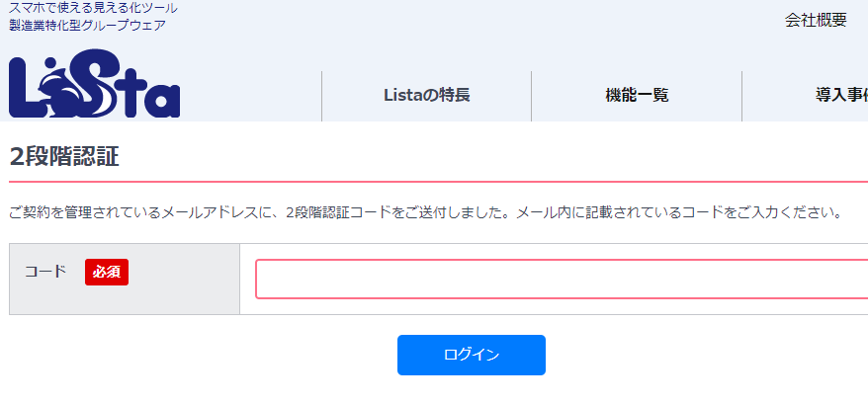Click the Lista logo in the header
868x404 pixels.
(95, 83)
